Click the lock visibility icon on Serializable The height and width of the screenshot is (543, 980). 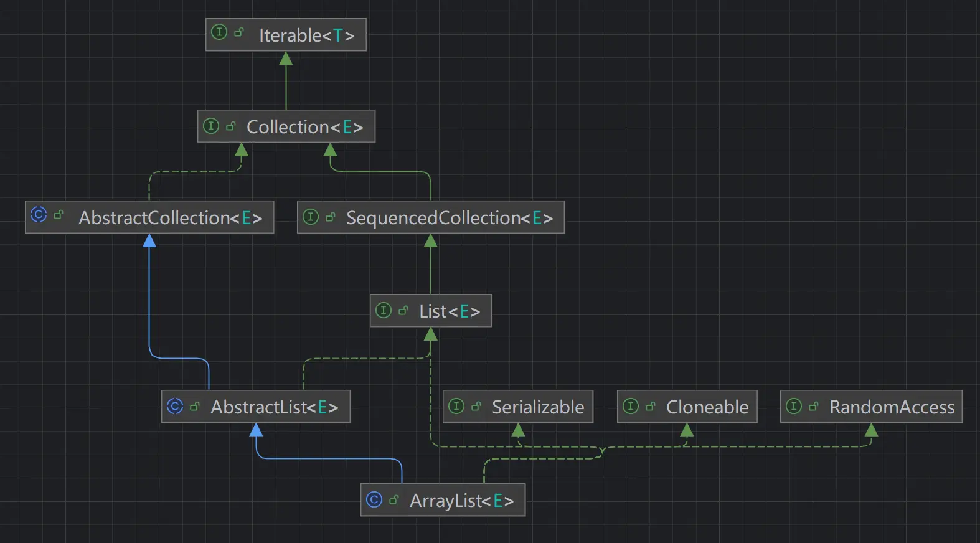476,407
